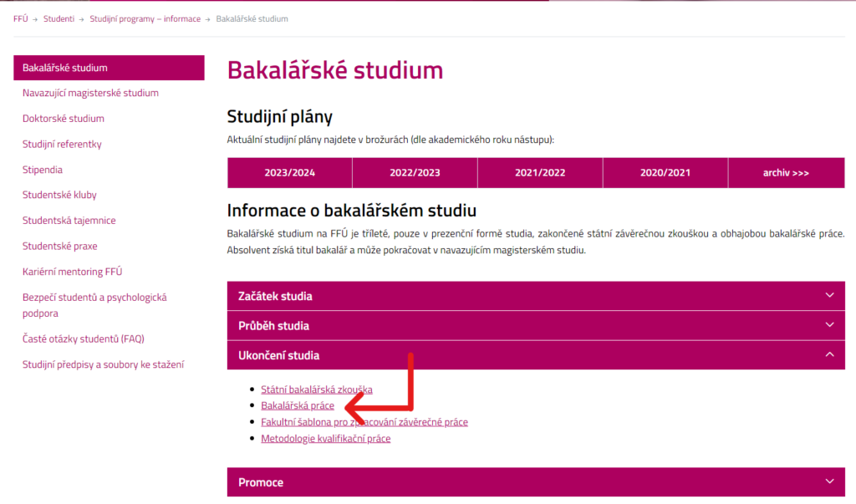Open Metodologie kvalifikační práce
Viewport: 856px width, 504px height.
pyautogui.click(x=326, y=438)
